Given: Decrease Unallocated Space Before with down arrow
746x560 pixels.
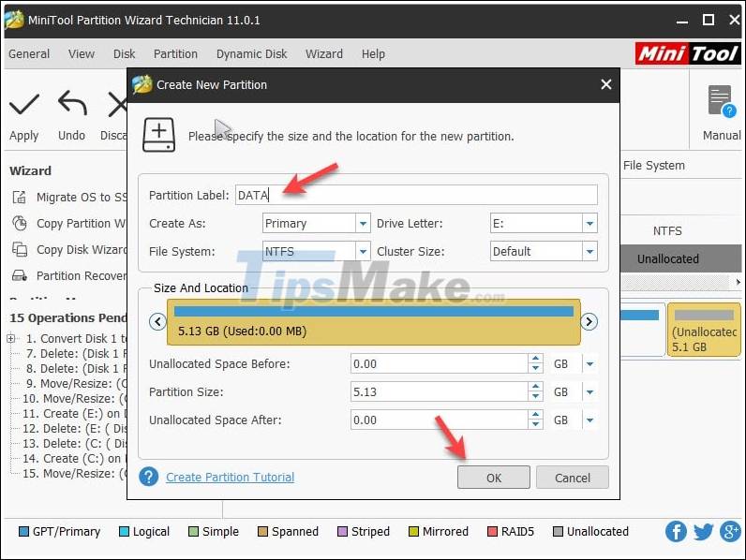Looking at the screenshot, I should pyautogui.click(x=536, y=369).
